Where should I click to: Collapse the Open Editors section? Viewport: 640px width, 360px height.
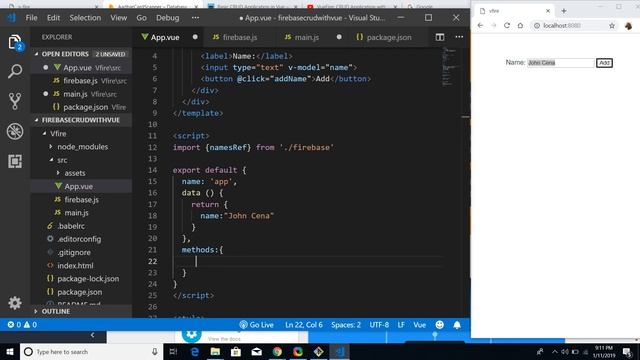coord(81,54)
